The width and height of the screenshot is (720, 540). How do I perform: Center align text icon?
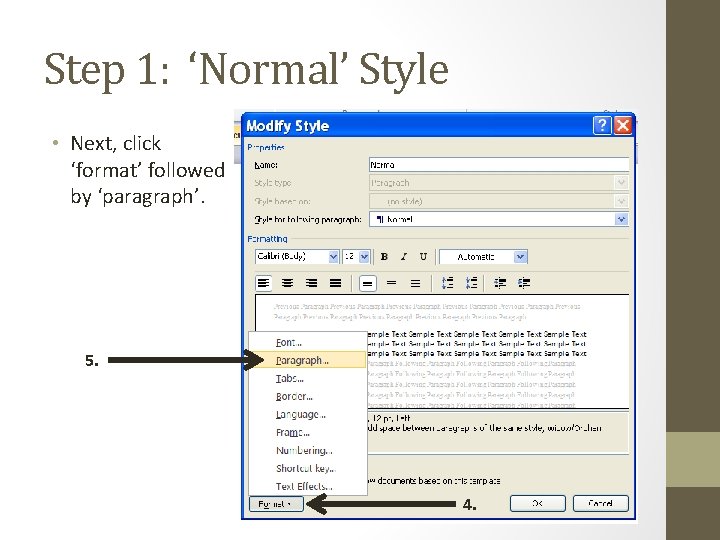[x=287, y=283]
